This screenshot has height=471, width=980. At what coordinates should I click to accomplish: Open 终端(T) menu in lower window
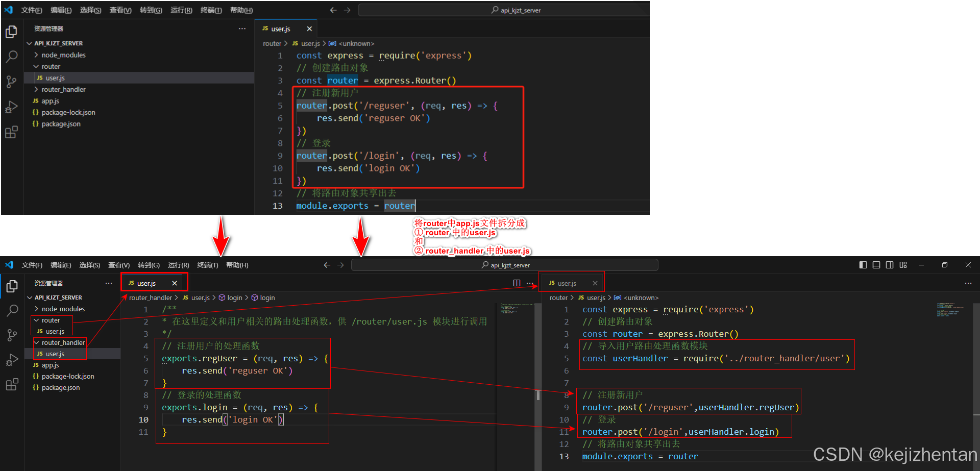pos(208,265)
